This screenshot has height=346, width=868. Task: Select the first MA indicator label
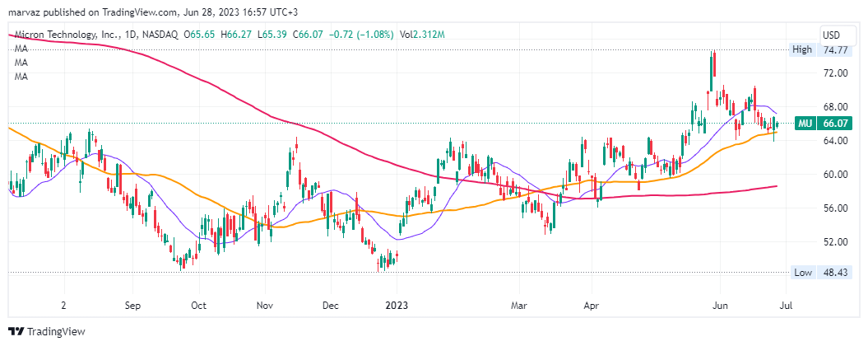coord(21,49)
